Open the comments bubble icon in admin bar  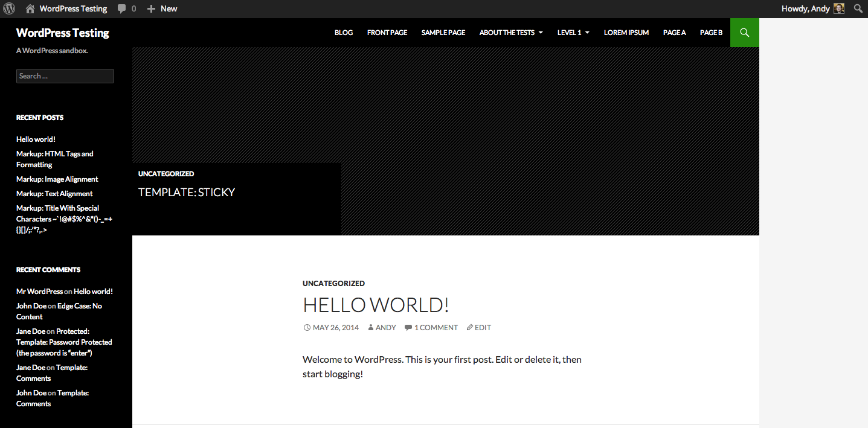click(x=122, y=9)
